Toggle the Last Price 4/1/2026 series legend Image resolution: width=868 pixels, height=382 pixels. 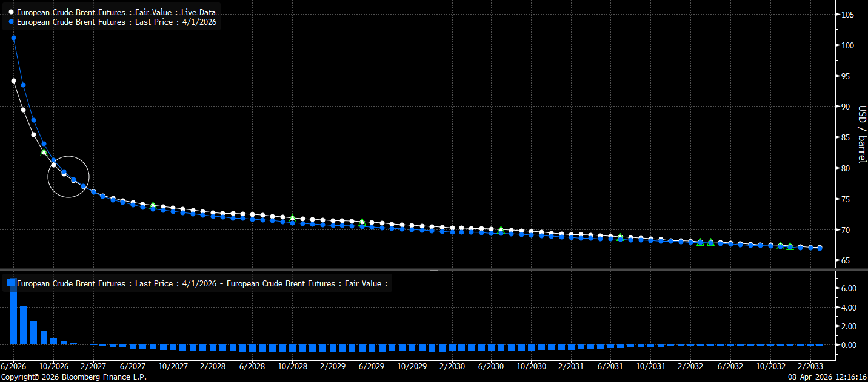[116, 22]
